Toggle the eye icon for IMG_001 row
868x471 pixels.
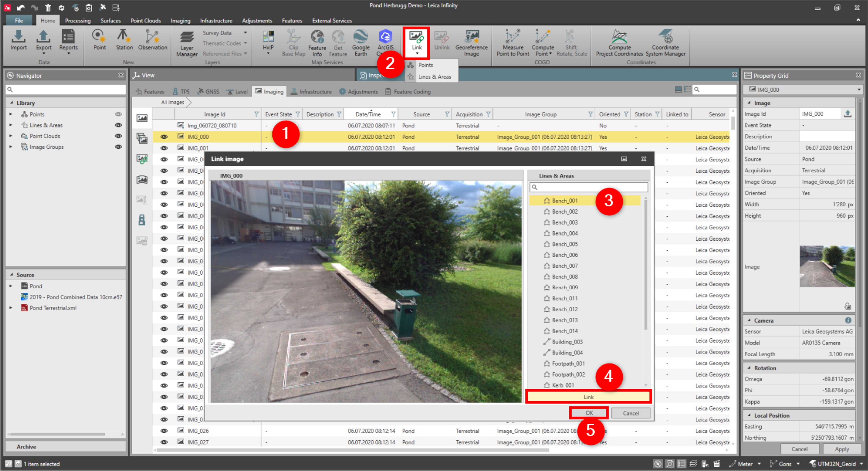(164, 148)
